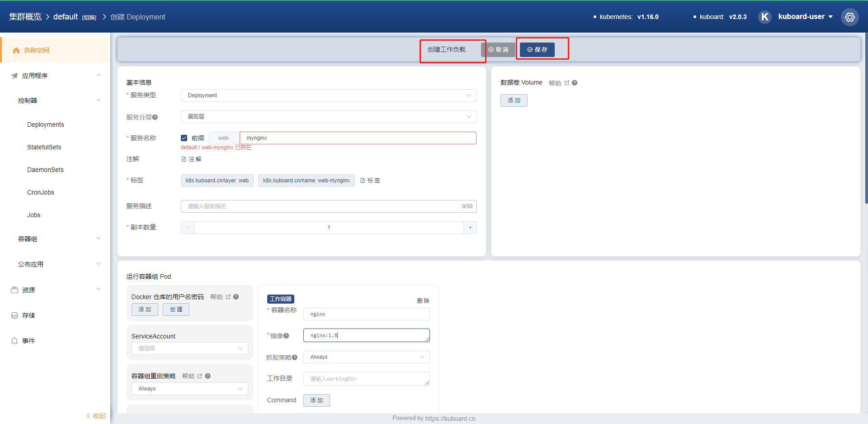This screenshot has width=868, height=424.
Task: Click the Docker 仓库 help question icon
Action: click(x=236, y=297)
